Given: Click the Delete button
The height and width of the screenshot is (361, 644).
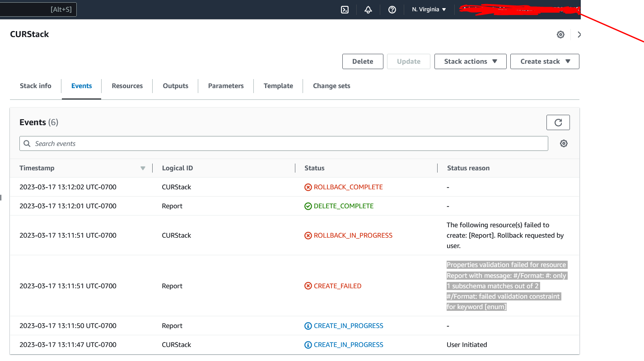Looking at the screenshot, I should tap(363, 61).
